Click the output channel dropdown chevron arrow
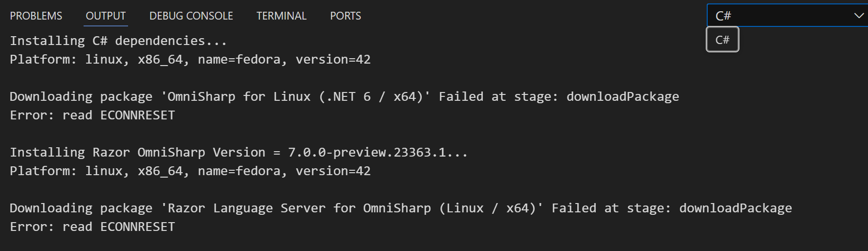The image size is (868, 251). pyautogui.click(x=858, y=16)
